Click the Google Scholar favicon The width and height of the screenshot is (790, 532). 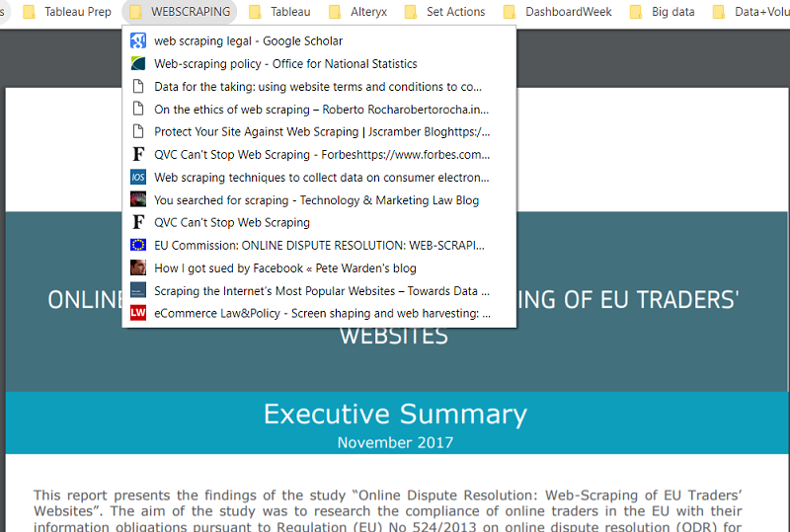(x=138, y=40)
